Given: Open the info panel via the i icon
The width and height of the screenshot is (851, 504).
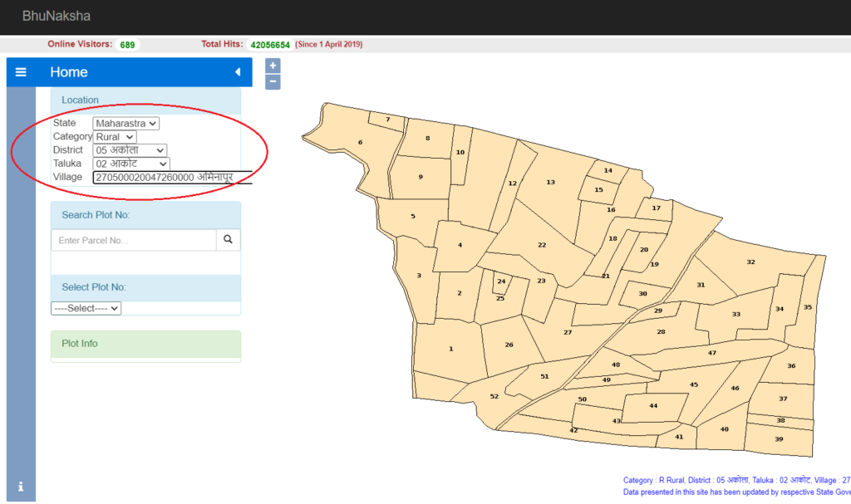Looking at the screenshot, I should click(20, 487).
